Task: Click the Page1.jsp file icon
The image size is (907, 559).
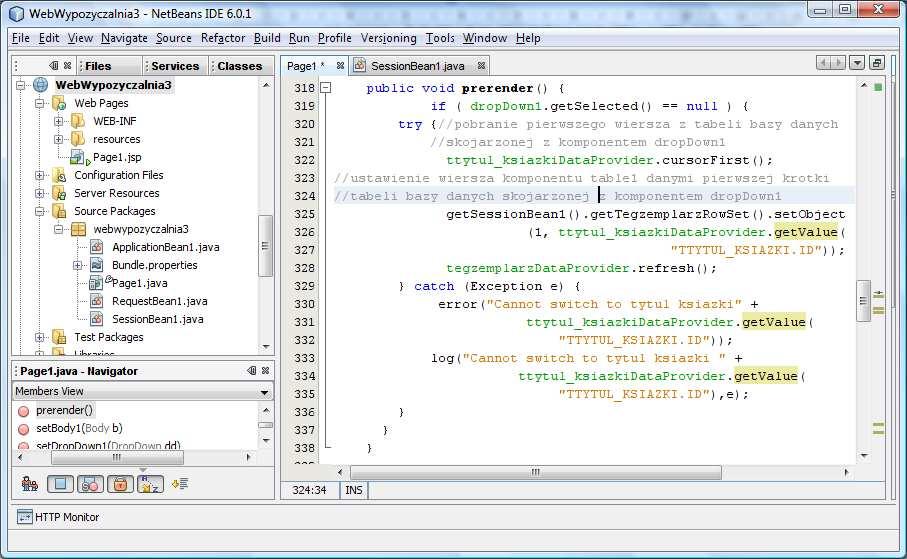Action: (79, 157)
